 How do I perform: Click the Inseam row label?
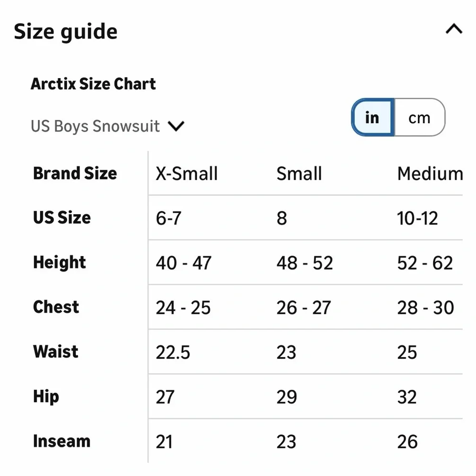click(61, 441)
